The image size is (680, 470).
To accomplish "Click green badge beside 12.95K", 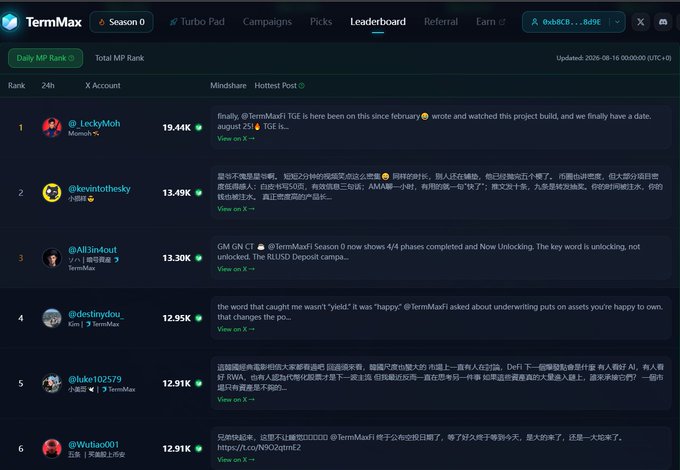I will (199, 318).
